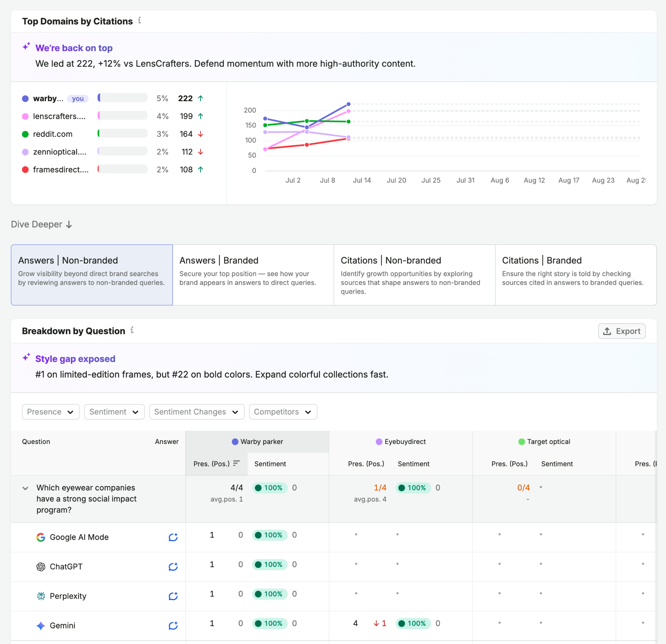Screen dimensions: 666x644
Task: Click framesdirect domain legend entry
Action: click(x=61, y=169)
